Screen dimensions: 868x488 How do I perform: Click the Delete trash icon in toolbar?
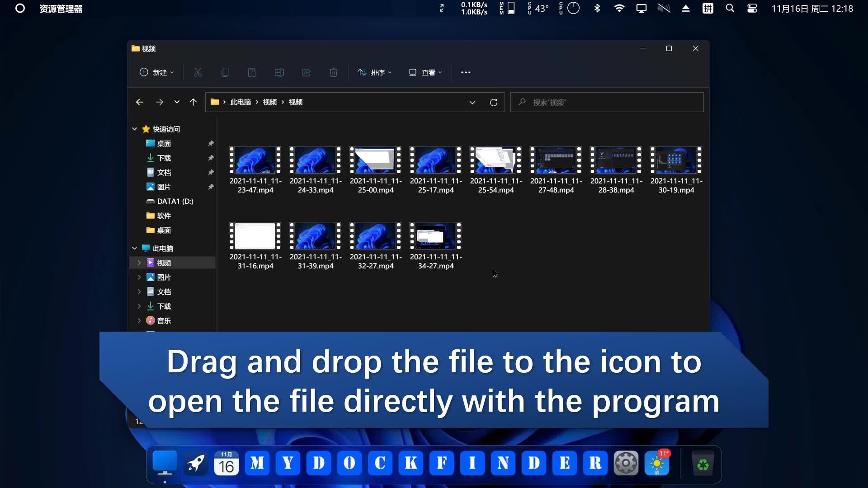click(334, 72)
